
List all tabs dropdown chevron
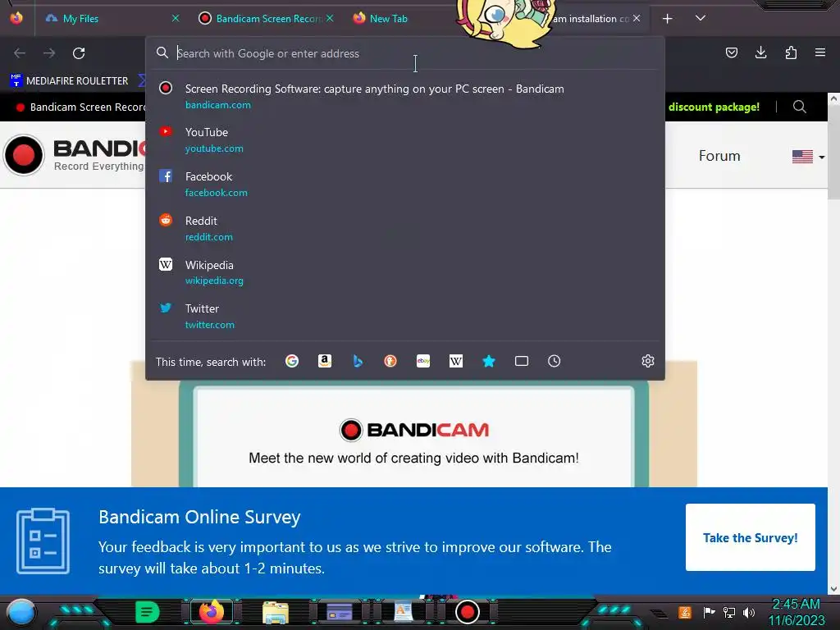(701, 18)
